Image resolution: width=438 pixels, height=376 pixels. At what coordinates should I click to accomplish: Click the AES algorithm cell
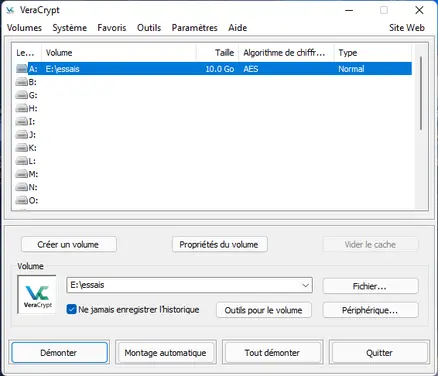(251, 69)
